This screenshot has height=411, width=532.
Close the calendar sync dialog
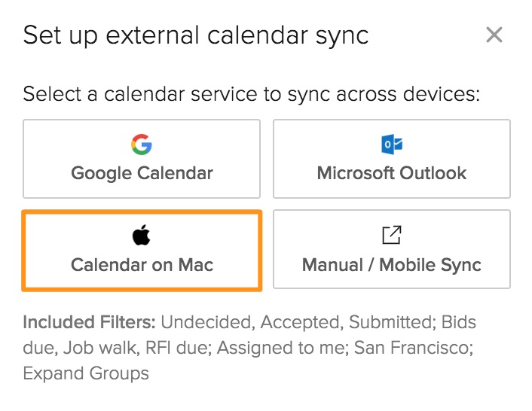click(x=494, y=35)
